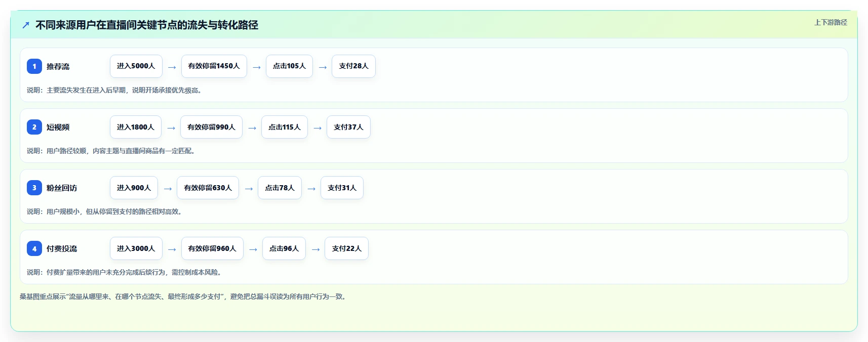Click the arrow after 进入900人
The image size is (868, 342).
pos(167,188)
